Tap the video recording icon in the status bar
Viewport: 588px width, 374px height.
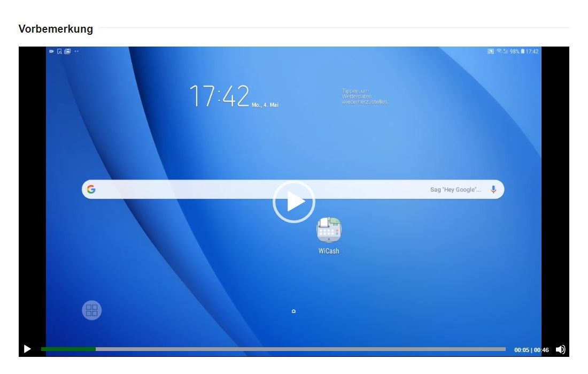pyautogui.click(x=52, y=51)
